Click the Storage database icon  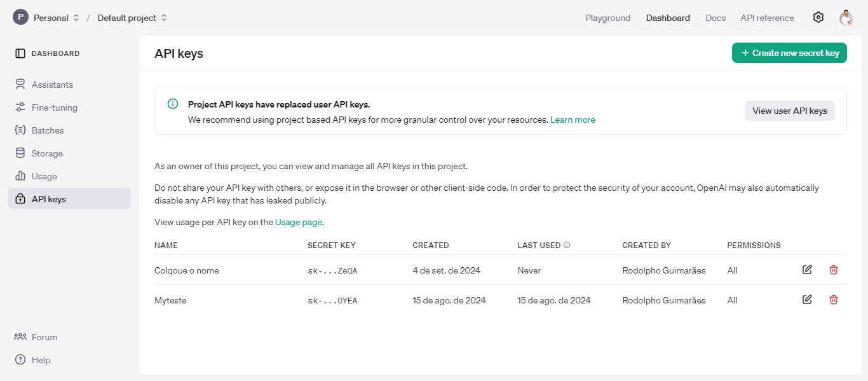pyautogui.click(x=20, y=153)
